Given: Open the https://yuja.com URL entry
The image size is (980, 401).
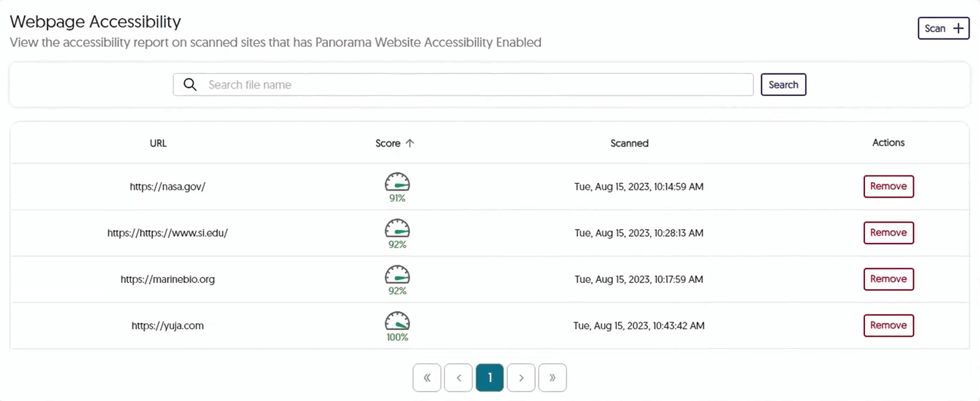Looking at the screenshot, I should [x=168, y=325].
